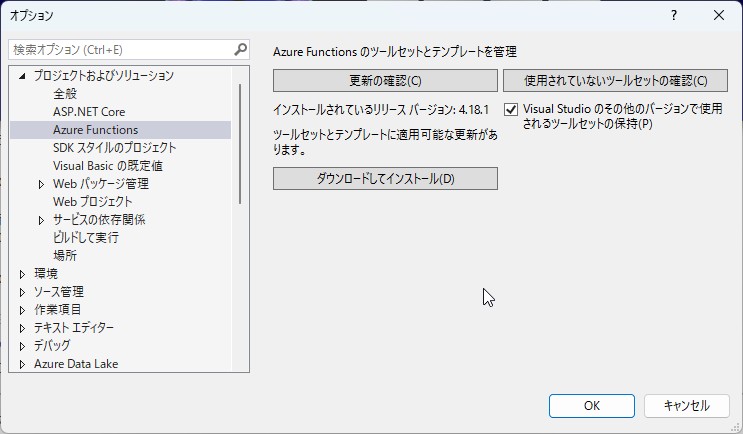The image size is (743, 434).
Task: Expand the 作業項目 node
Action: 22,310
